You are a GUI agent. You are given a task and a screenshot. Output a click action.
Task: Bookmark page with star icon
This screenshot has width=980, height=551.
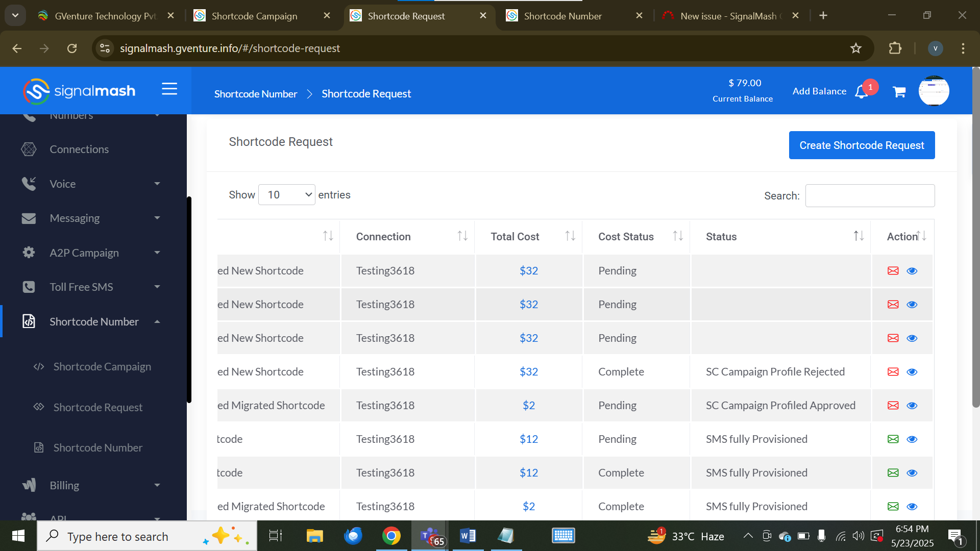pos(856,48)
